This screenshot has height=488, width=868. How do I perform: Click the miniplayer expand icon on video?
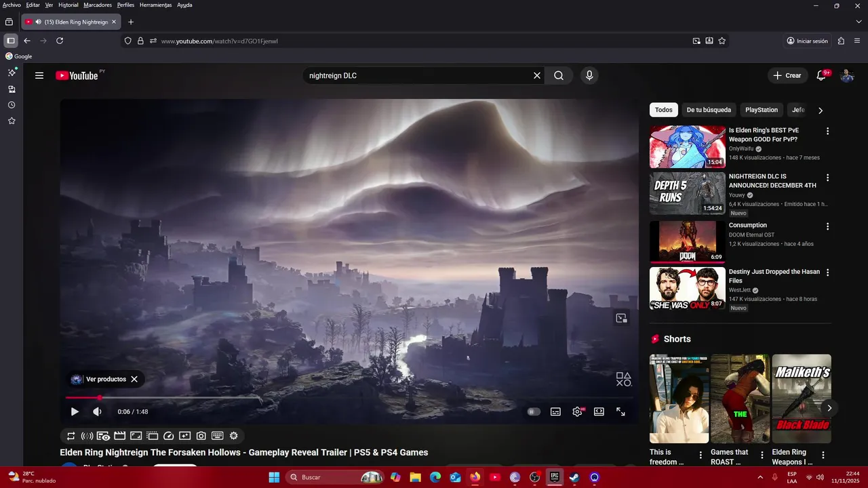pos(621,318)
